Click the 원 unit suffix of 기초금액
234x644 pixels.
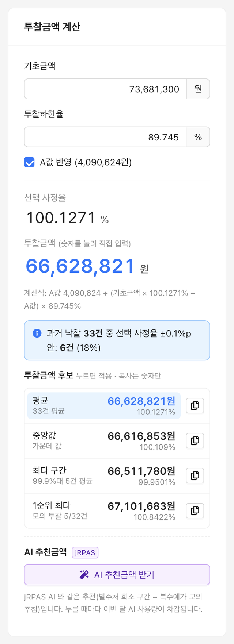click(x=198, y=89)
